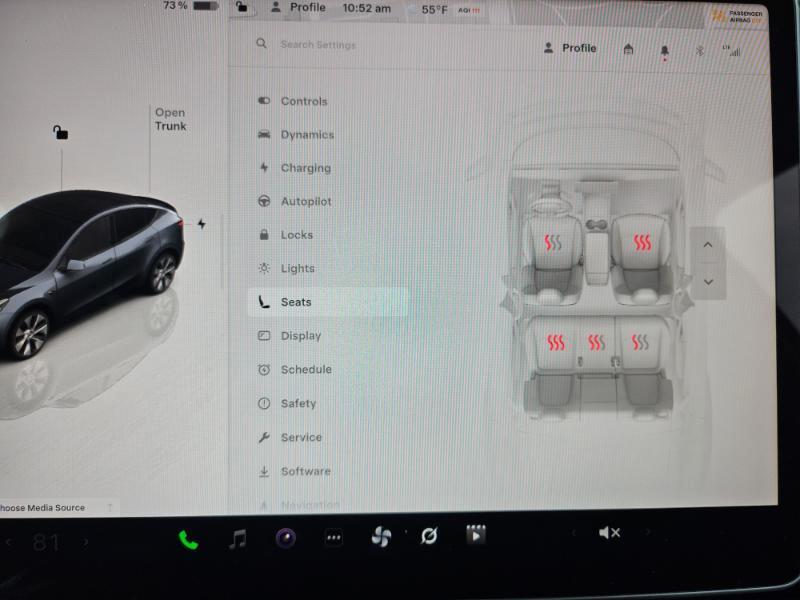Click the Search Settings field
Viewport: 800px width, 600px height.
point(330,45)
